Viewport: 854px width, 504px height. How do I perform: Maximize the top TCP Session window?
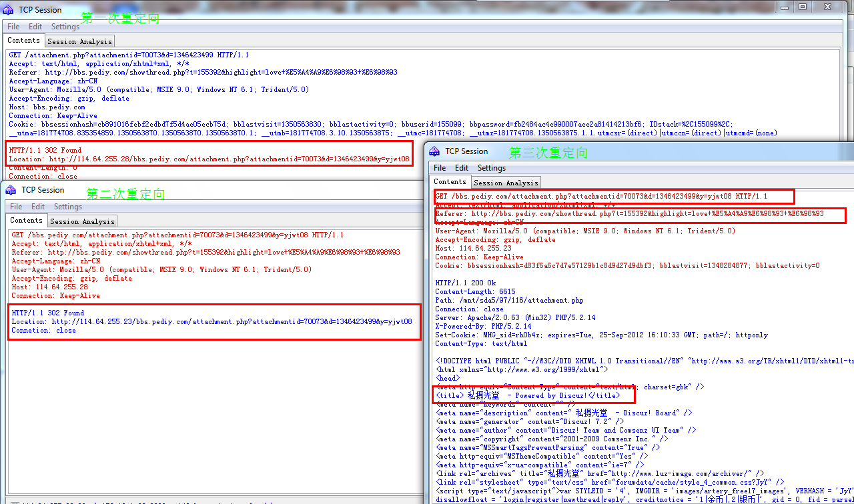tap(803, 7)
